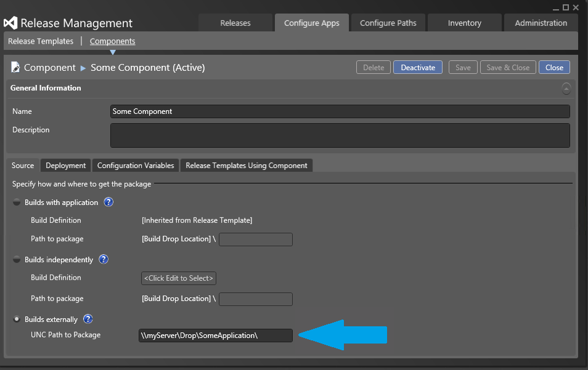Click the Deactivate button

[418, 67]
